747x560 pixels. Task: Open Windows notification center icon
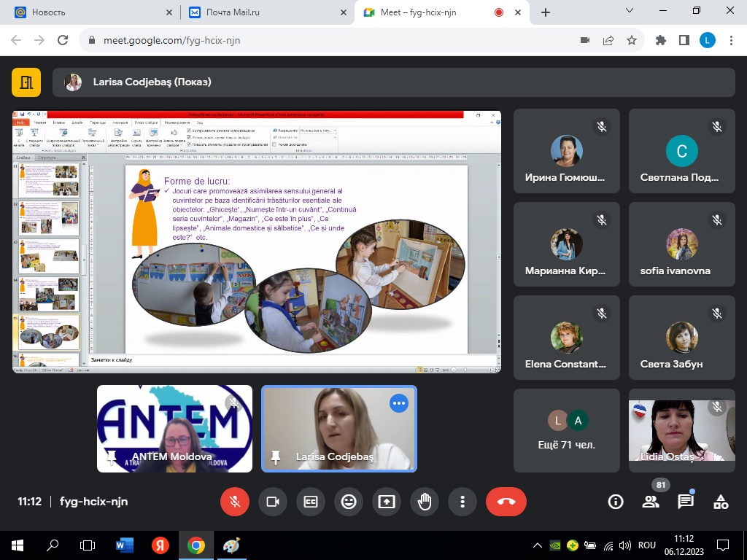[723, 545]
